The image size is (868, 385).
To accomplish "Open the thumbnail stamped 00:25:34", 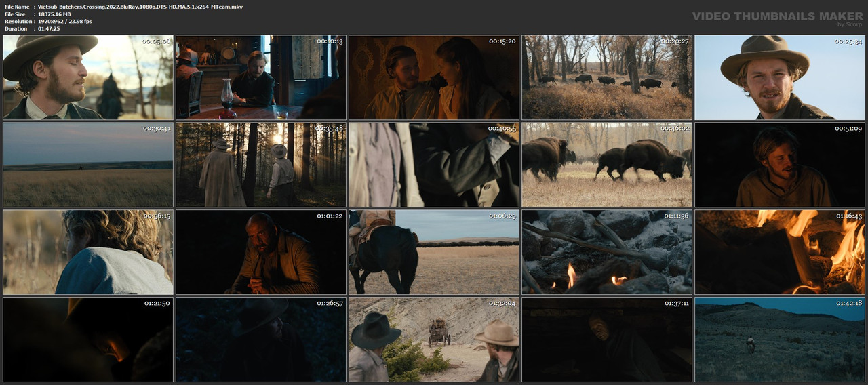I will pyautogui.click(x=780, y=77).
